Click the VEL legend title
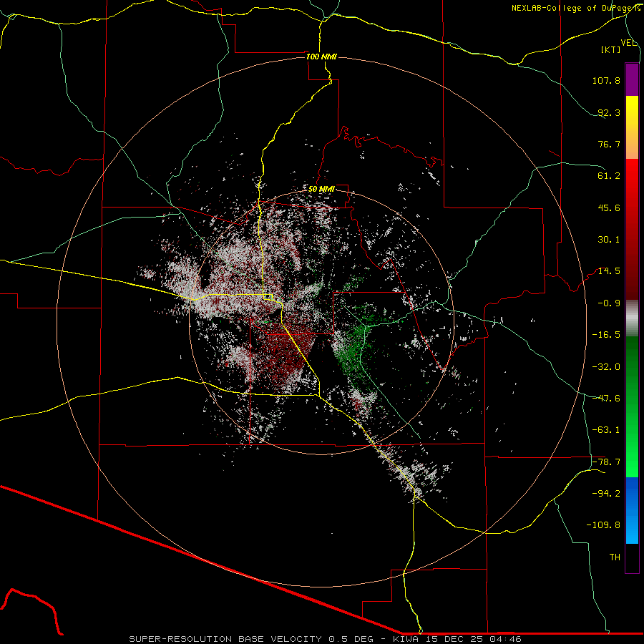The height and width of the screenshot is (644, 644). [628, 43]
